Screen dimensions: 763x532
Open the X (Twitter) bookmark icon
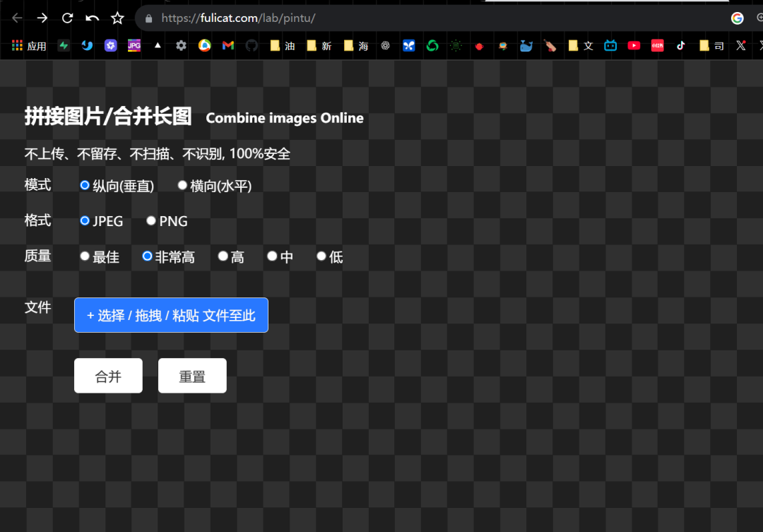740,45
